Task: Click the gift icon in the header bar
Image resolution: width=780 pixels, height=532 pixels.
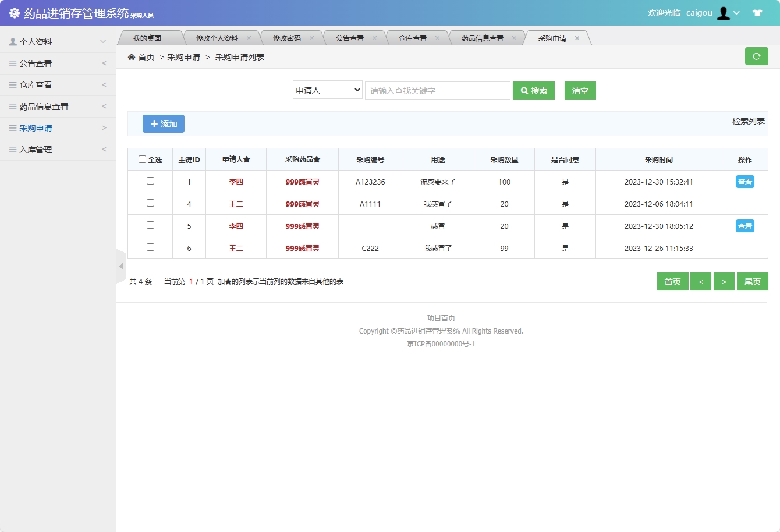Action: [757, 12]
